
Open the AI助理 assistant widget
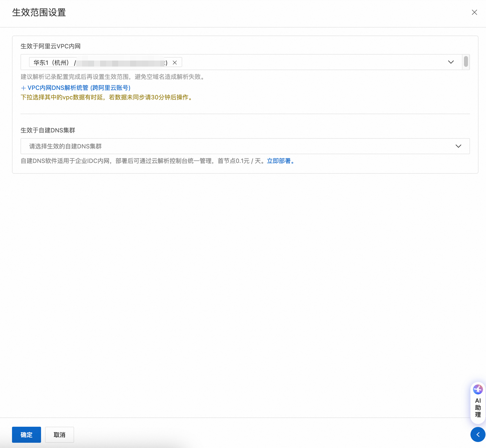(478, 402)
